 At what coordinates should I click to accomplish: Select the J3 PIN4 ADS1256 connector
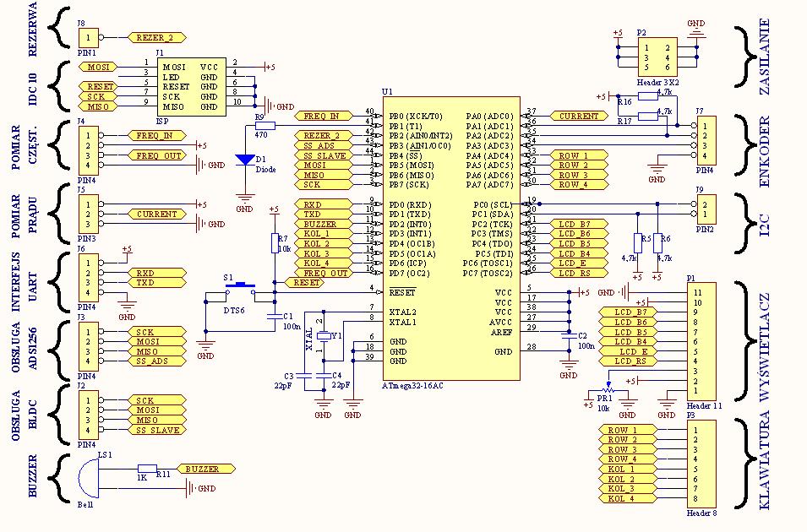(x=89, y=346)
